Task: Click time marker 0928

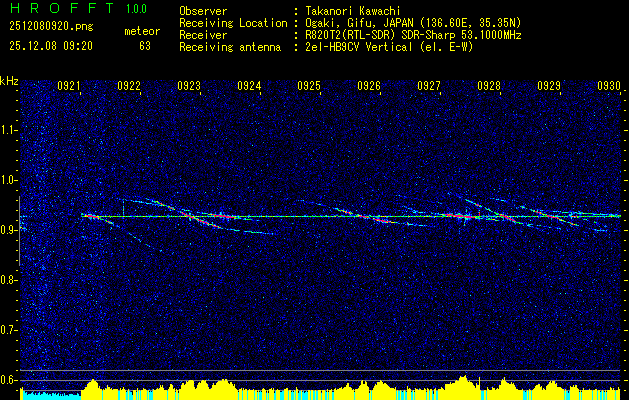Action: coord(489,85)
